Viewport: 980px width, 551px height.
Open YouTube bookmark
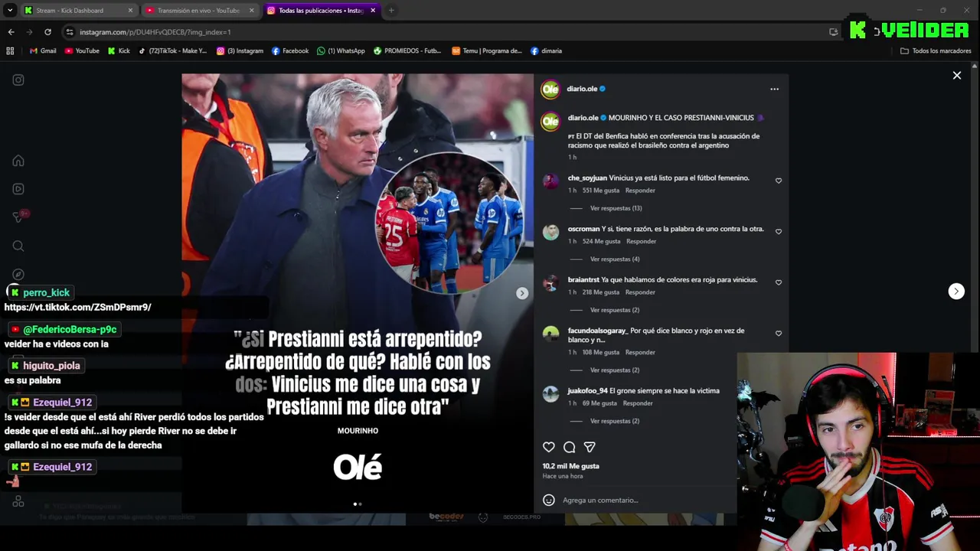click(x=82, y=51)
